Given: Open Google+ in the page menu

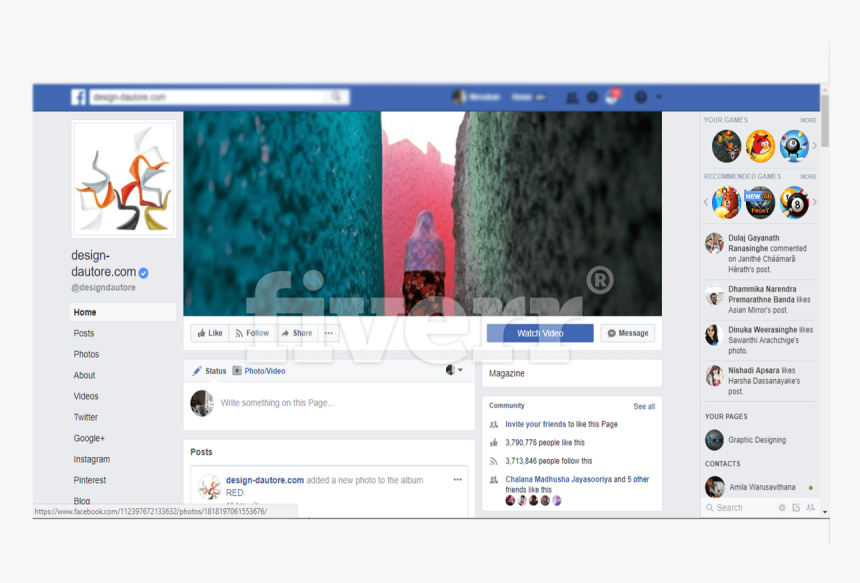Looking at the screenshot, I should (89, 438).
